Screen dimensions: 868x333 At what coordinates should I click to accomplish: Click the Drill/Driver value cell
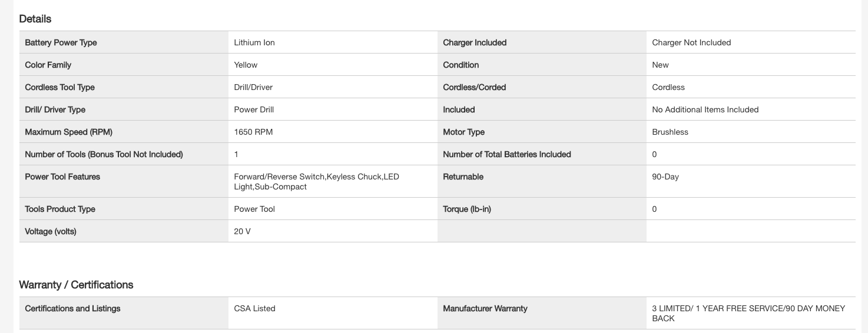point(253,87)
